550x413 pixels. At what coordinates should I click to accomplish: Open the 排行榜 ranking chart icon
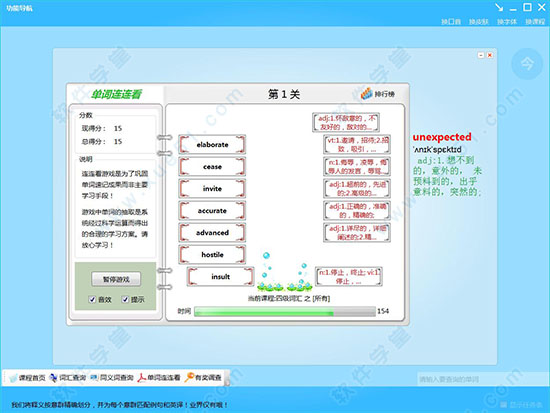point(366,93)
